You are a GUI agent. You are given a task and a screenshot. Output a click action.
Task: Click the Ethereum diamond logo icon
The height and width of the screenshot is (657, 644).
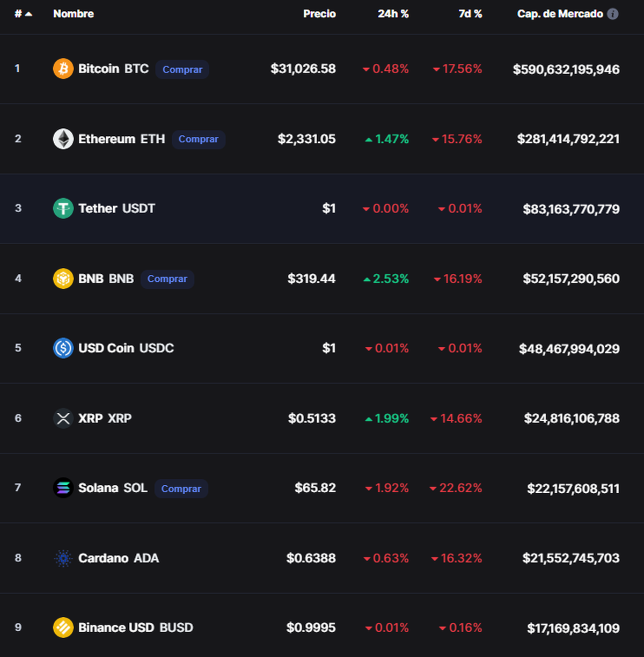[63, 139]
